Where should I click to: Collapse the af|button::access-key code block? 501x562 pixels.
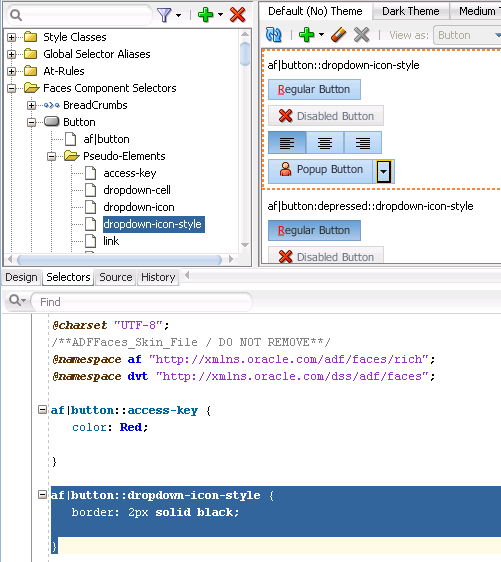coord(42,410)
